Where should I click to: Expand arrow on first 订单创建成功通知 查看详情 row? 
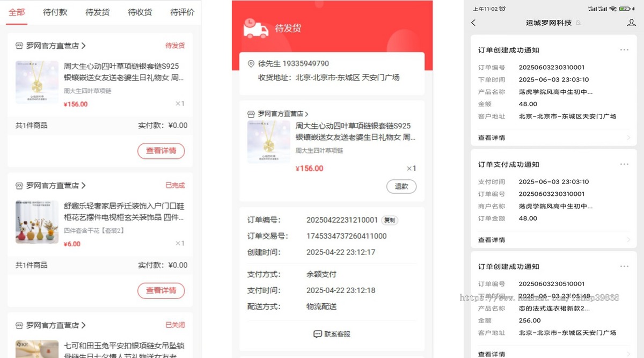coord(628,138)
